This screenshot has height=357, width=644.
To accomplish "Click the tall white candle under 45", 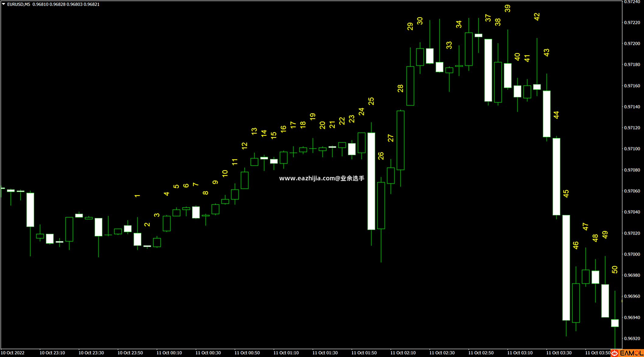I will pos(566,268).
